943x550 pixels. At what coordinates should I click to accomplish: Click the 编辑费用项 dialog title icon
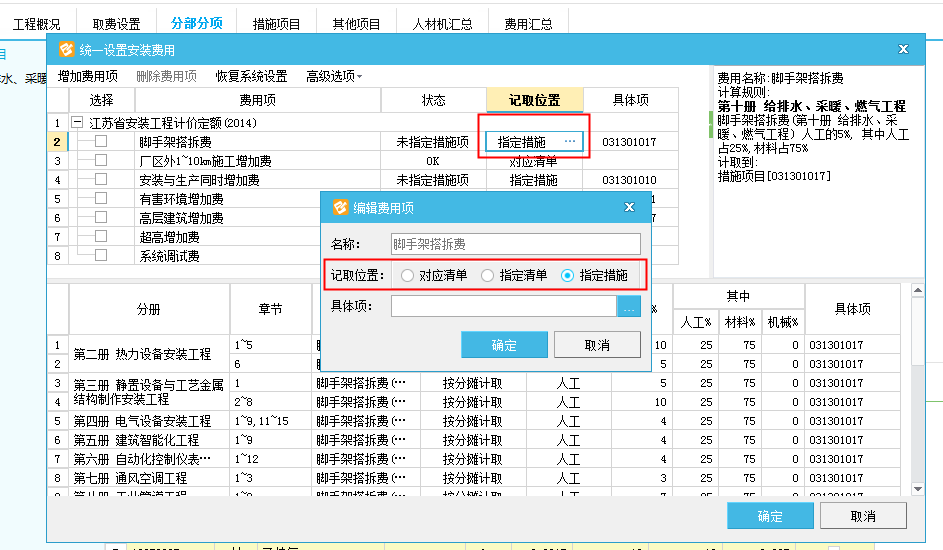coord(340,207)
